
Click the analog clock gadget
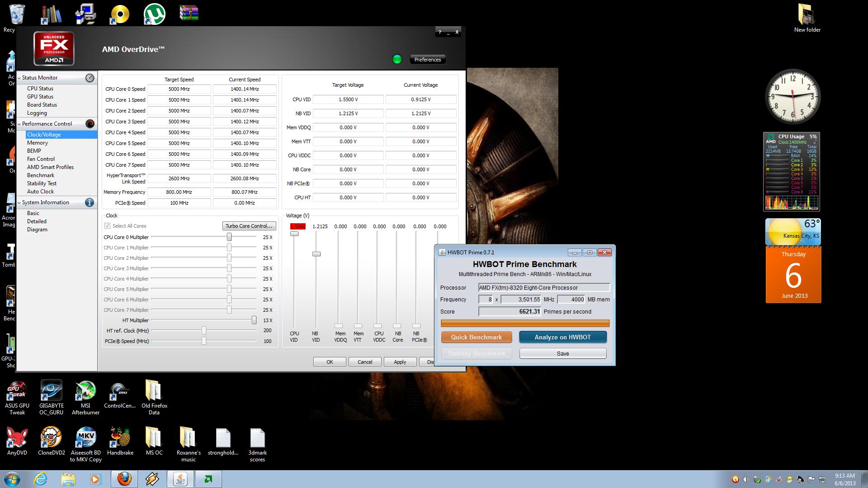[793, 97]
